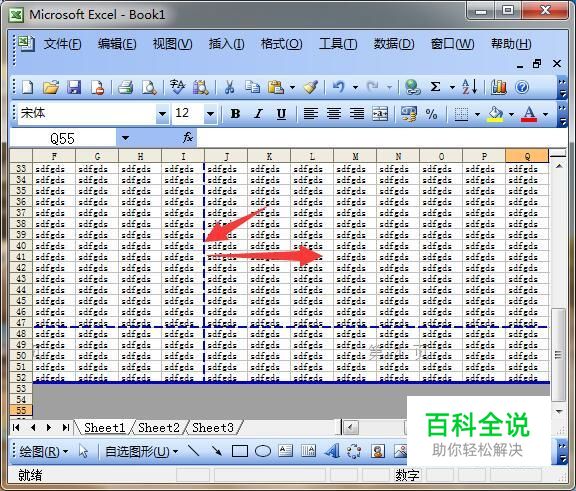The width and height of the screenshot is (576, 491).
Task: Switch to the Sheet3 tab
Action: [213, 428]
